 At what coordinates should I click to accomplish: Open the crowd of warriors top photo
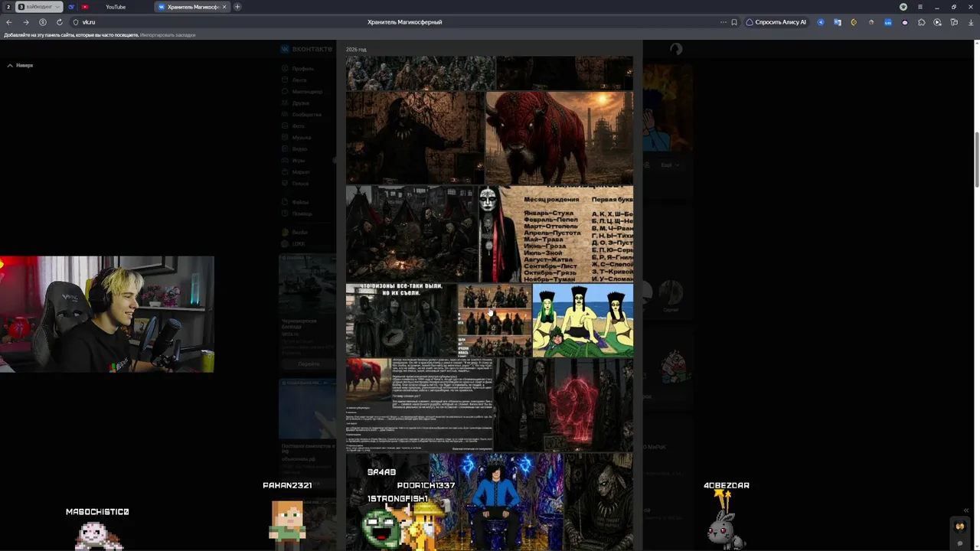point(420,73)
